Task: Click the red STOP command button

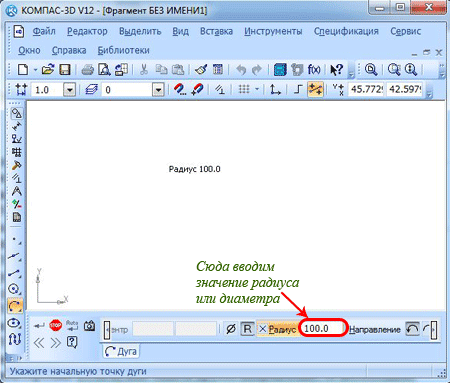Action: coord(56,325)
